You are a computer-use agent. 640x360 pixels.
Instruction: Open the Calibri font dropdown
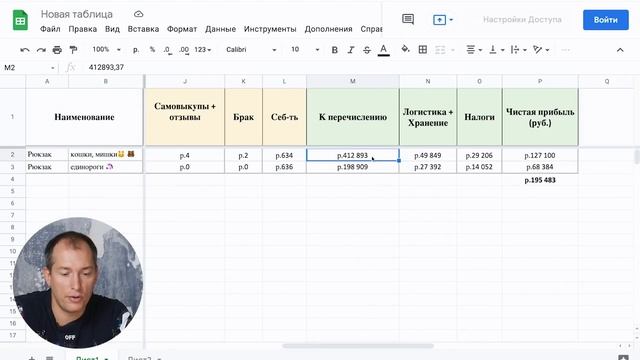point(251,50)
